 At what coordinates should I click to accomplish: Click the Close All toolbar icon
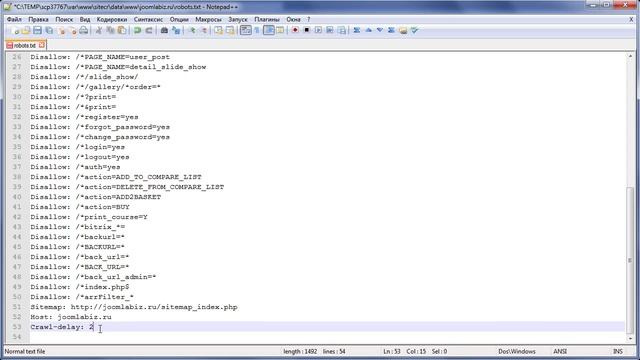coord(72,31)
